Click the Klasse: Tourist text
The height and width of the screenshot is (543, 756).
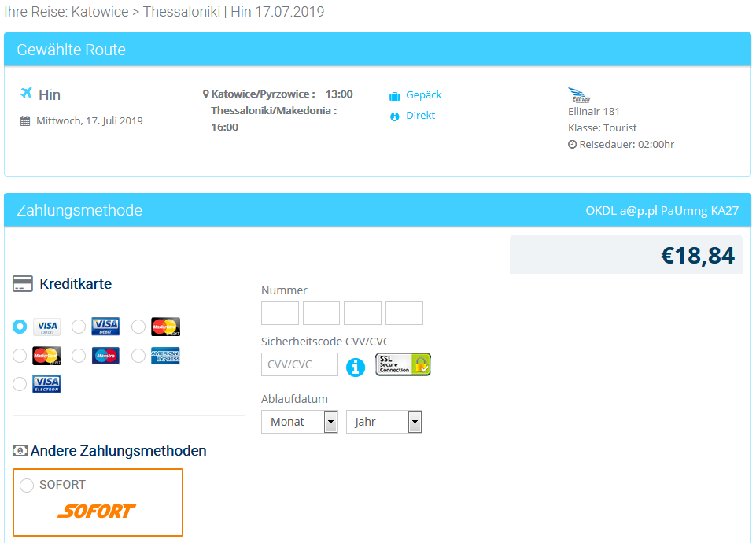(x=602, y=127)
